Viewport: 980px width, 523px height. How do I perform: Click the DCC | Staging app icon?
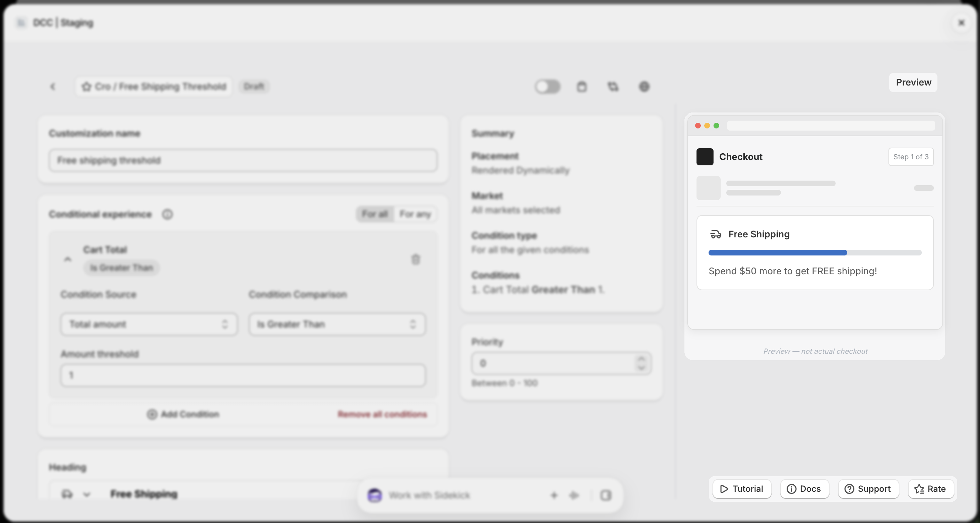[21, 23]
